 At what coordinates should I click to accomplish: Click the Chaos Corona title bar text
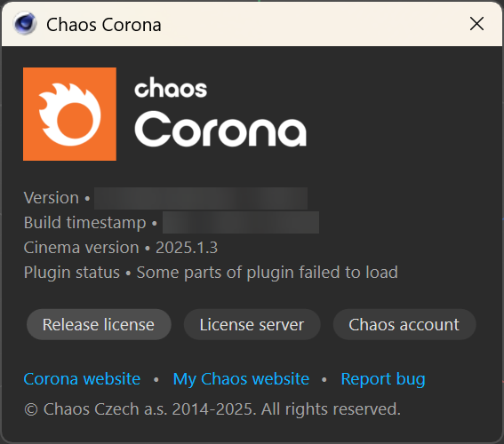click(104, 25)
